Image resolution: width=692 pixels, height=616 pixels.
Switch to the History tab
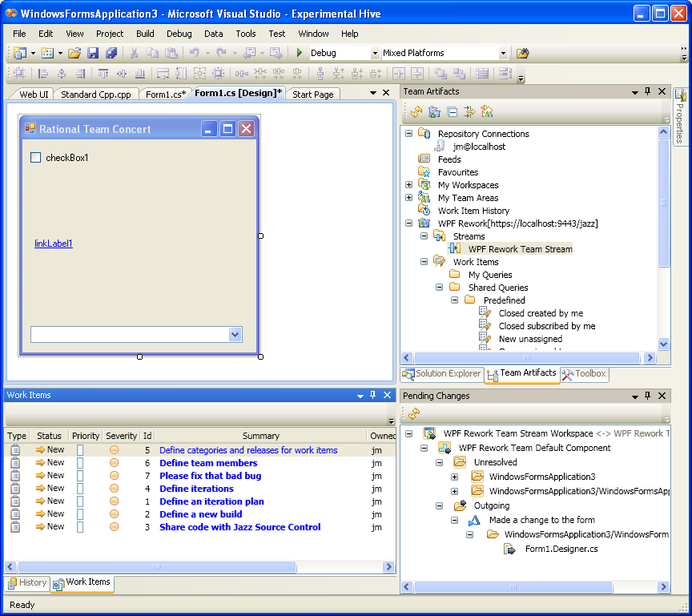click(27, 582)
